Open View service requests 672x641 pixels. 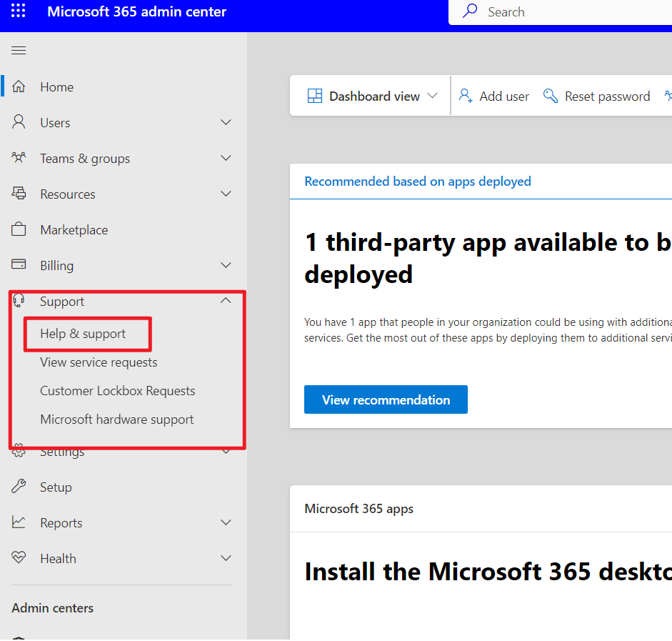click(x=99, y=362)
